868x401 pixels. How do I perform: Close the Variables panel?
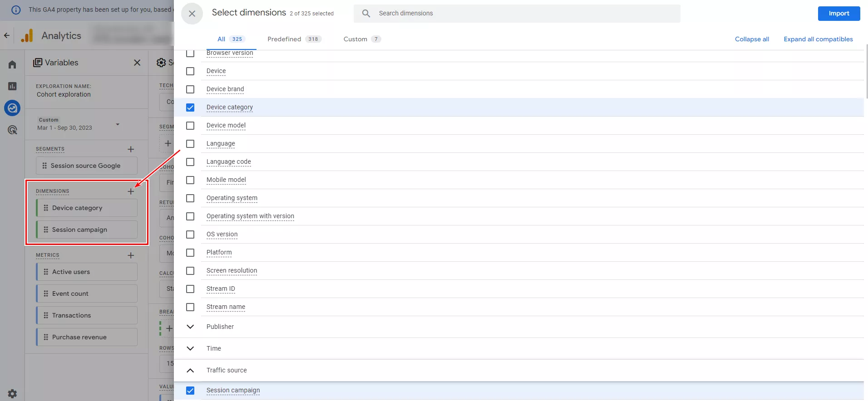137,63
